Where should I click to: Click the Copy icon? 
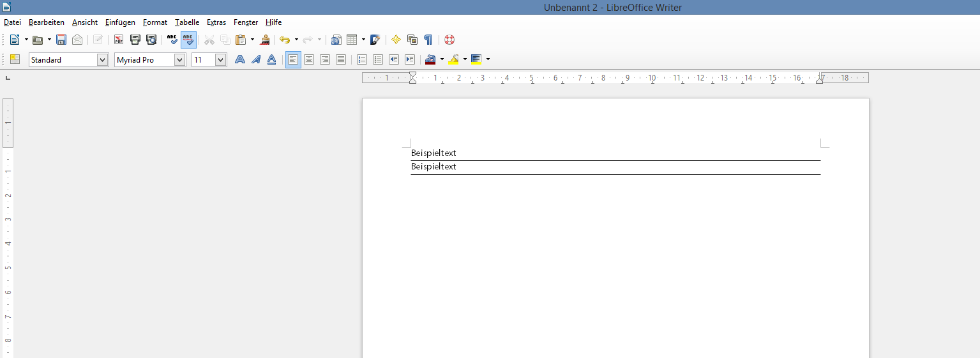[225, 40]
